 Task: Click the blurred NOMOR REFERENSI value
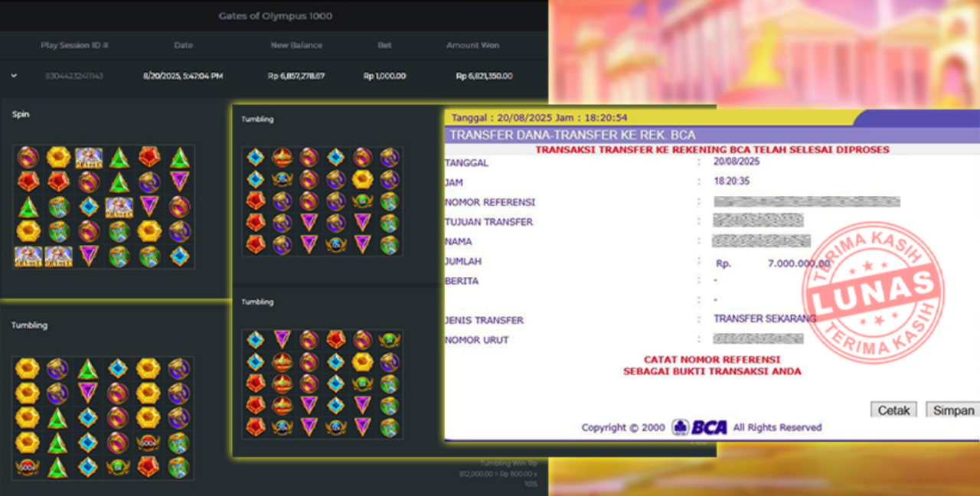pos(806,202)
